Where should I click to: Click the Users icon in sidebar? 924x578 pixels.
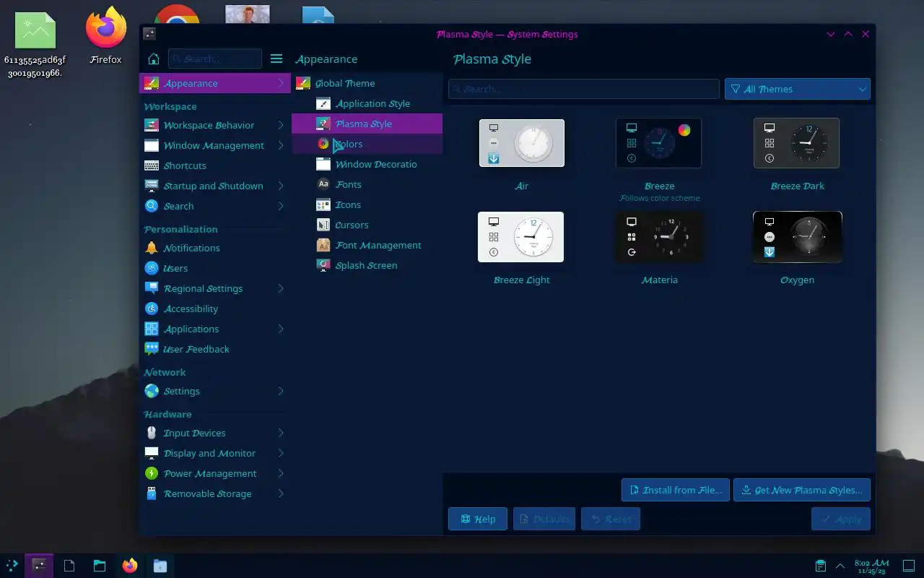151,268
